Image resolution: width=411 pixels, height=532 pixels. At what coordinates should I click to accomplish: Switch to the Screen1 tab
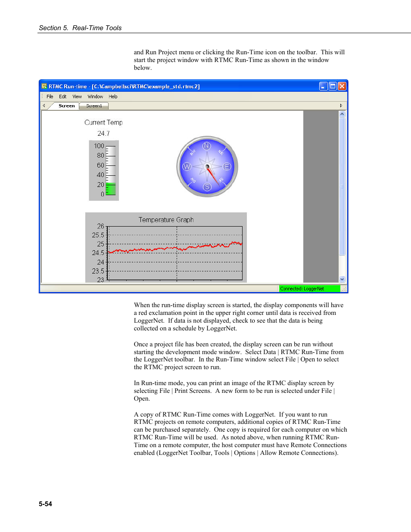(94, 106)
